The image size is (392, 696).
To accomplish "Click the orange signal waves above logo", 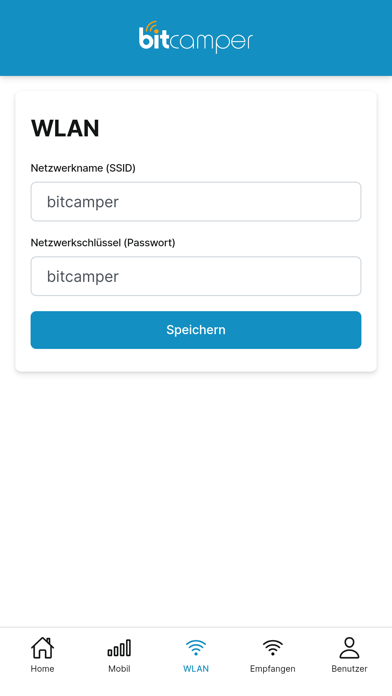I will [152, 27].
